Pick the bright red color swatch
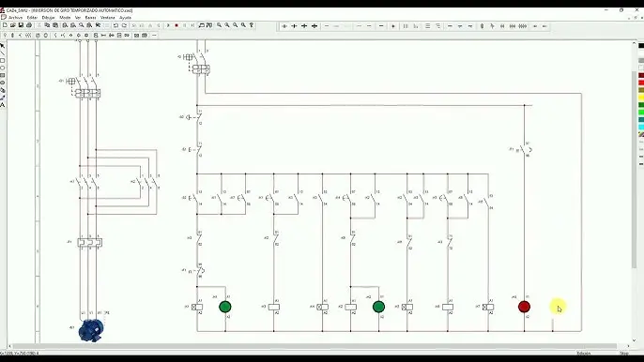This screenshot has width=644, height=362. click(x=641, y=83)
